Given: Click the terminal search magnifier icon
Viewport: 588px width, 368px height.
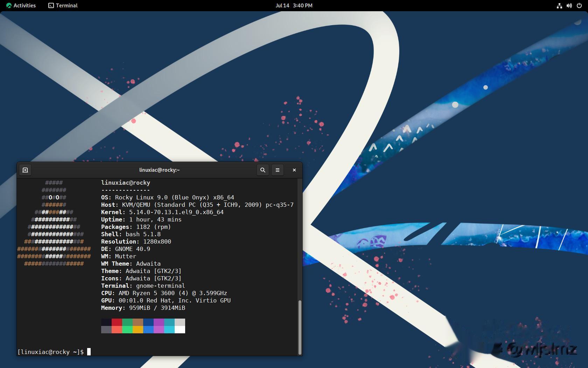Looking at the screenshot, I should coord(262,170).
